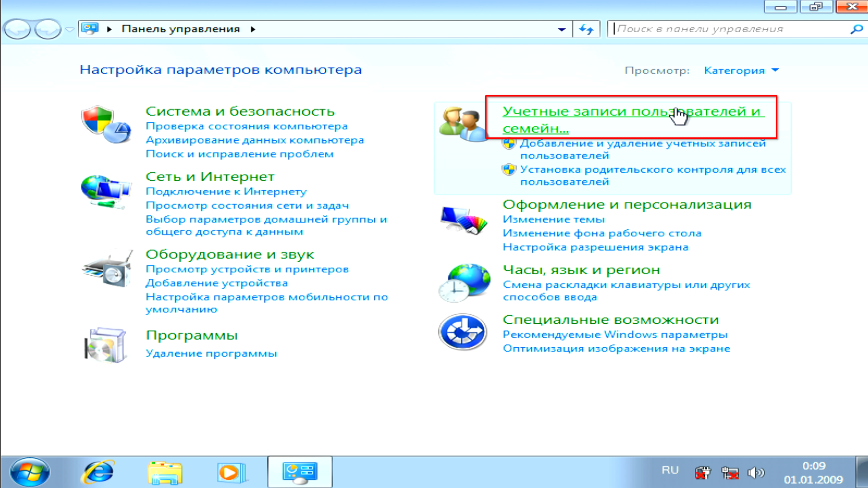This screenshot has height=488, width=868.
Task: Open the Ease of Access icon
Action: (x=463, y=332)
